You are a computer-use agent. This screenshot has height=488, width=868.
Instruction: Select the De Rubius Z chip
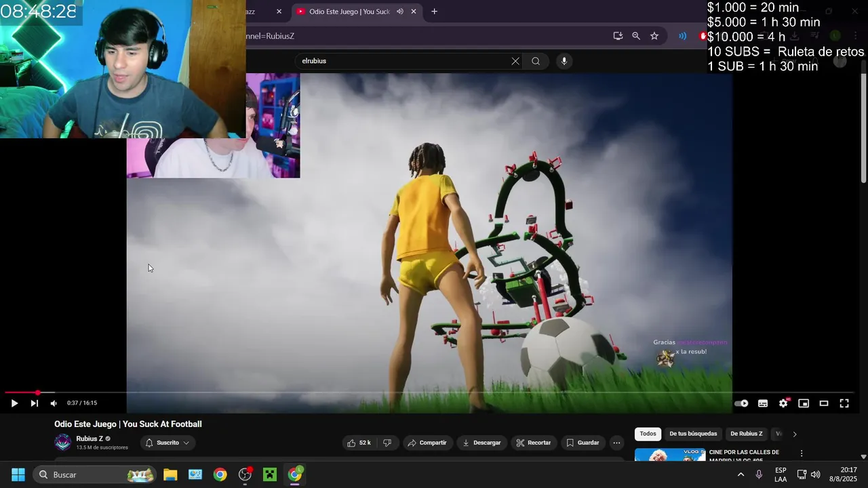(746, 434)
